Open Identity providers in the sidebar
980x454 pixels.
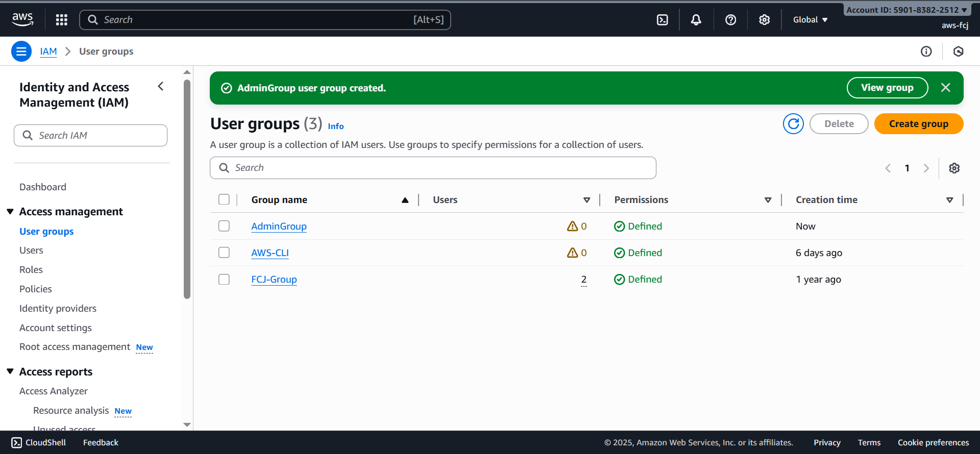point(58,308)
